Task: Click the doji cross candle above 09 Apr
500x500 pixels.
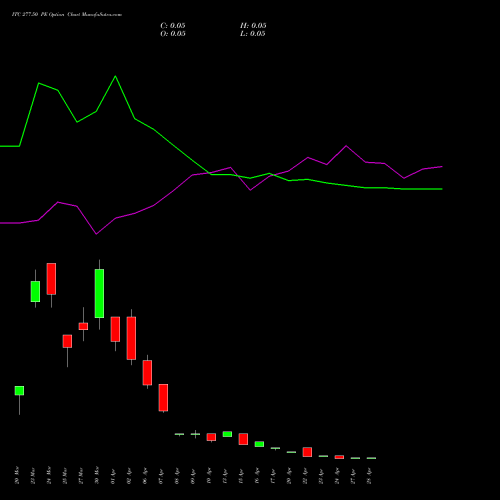Action: pyautogui.click(x=195, y=434)
